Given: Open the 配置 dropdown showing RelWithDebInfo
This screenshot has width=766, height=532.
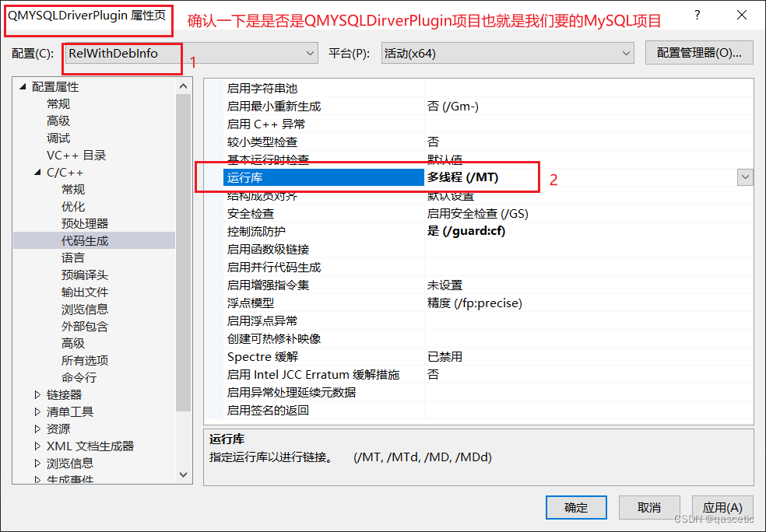Looking at the screenshot, I should (191, 53).
